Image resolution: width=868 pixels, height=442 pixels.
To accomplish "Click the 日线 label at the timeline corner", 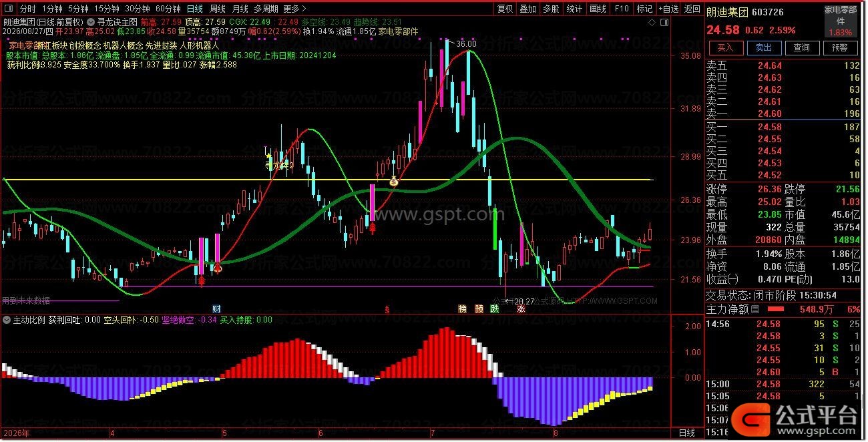I will [x=686, y=433].
